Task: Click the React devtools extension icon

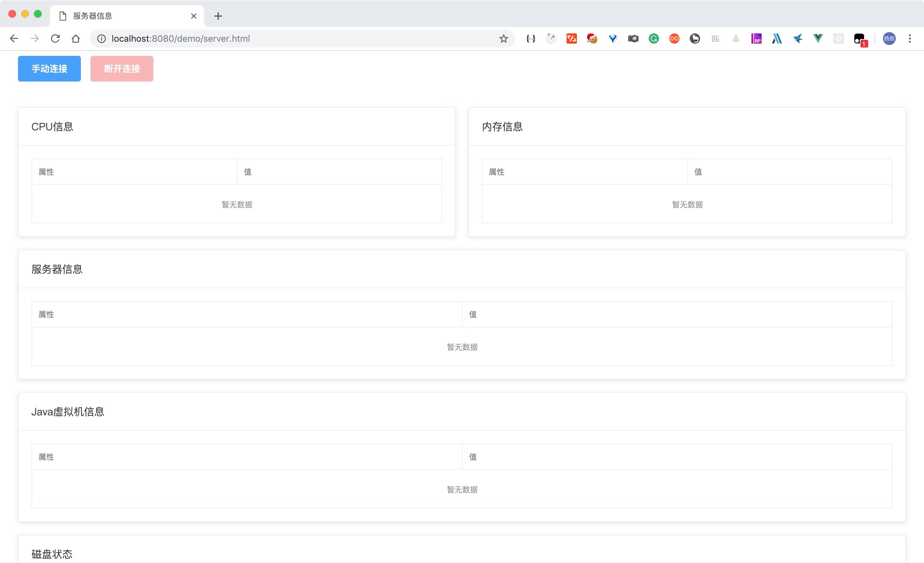Action: [838, 39]
